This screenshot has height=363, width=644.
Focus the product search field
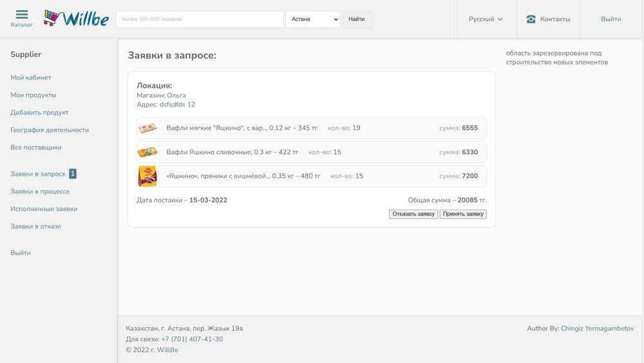(200, 19)
